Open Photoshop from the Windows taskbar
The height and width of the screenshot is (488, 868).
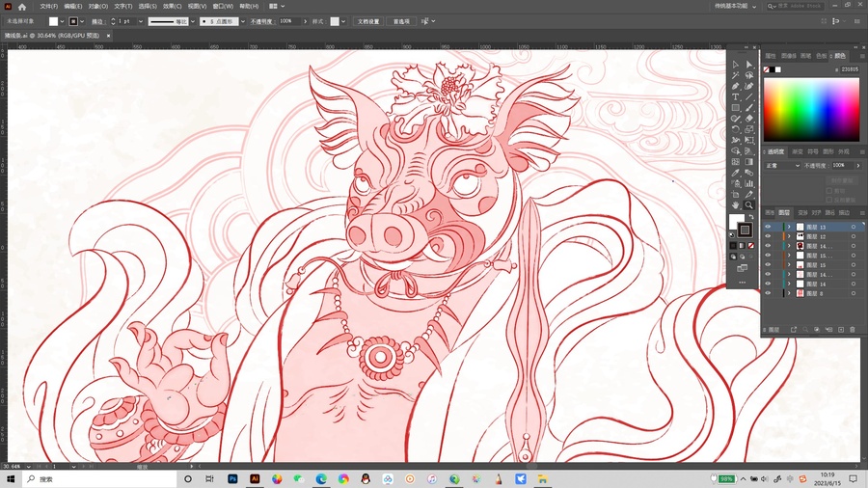tap(232, 478)
